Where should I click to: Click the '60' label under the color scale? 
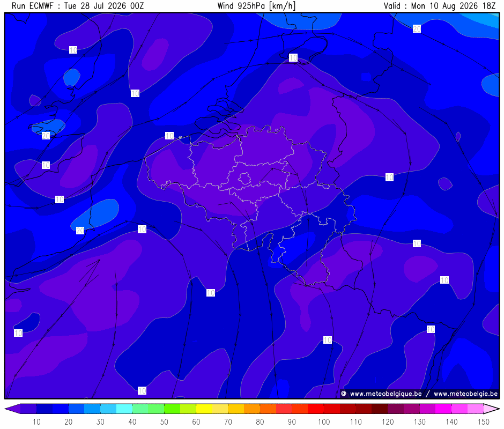196,421
